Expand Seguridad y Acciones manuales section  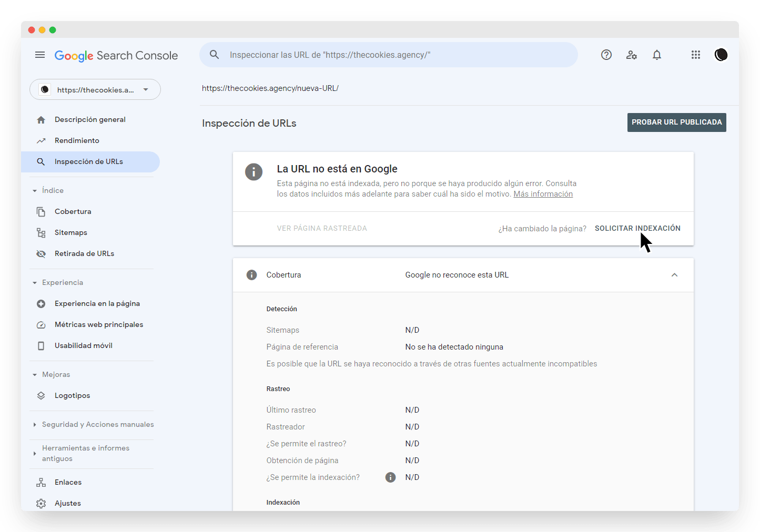click(35, 425)
